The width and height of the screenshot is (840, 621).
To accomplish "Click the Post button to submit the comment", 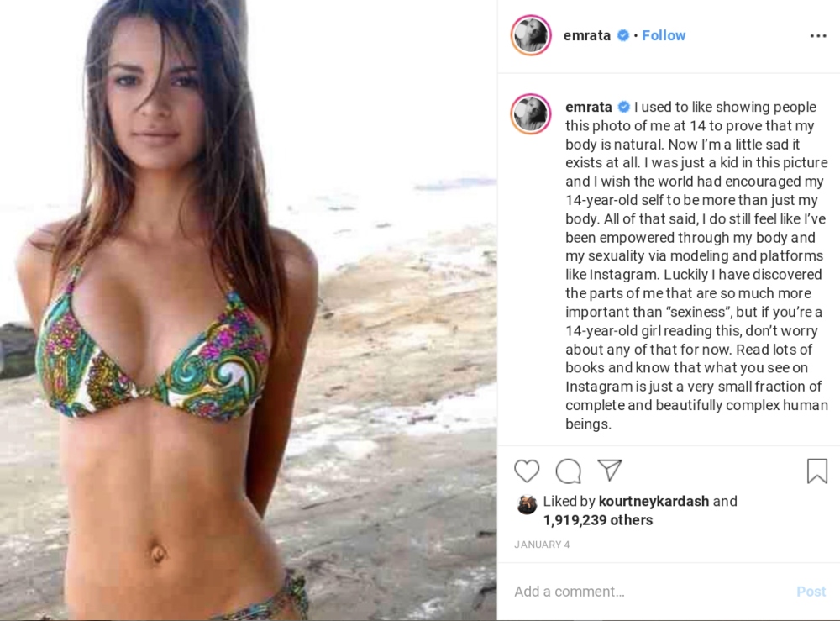I will (811, 592).
